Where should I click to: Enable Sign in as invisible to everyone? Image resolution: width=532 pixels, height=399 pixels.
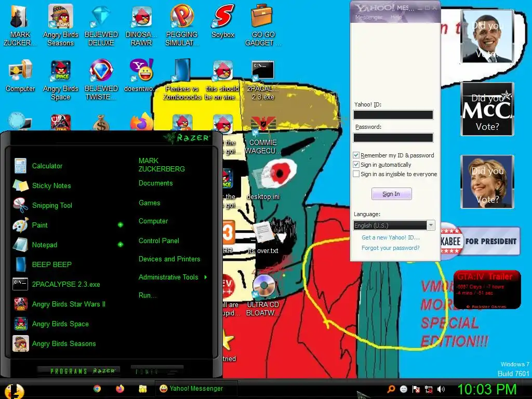point(356,174)
